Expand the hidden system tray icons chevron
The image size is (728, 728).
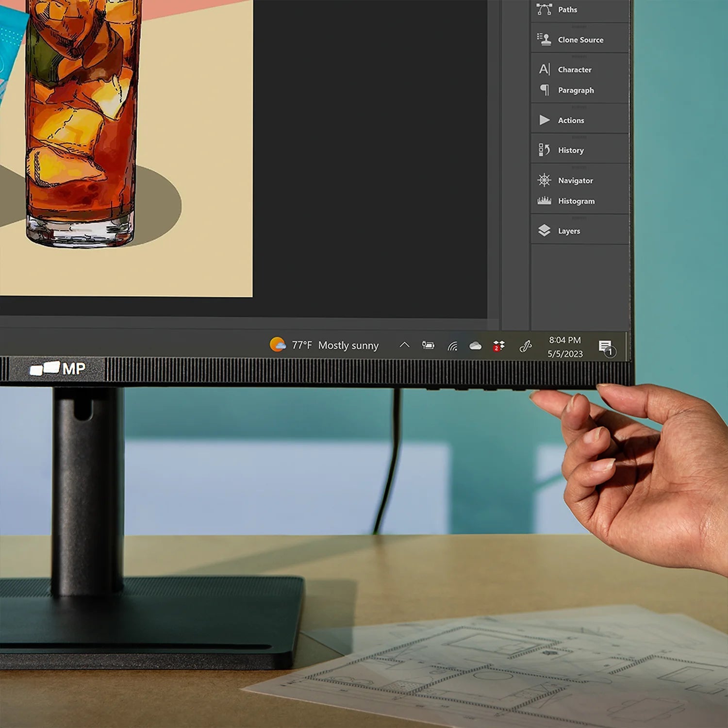click(x=404, y=345)
